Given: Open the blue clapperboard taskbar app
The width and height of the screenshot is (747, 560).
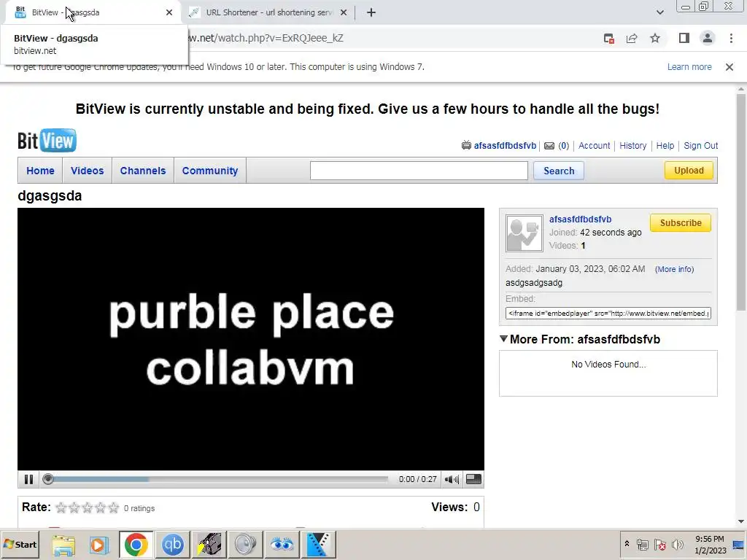Looking at the screenshot, I should coord(318,545).
